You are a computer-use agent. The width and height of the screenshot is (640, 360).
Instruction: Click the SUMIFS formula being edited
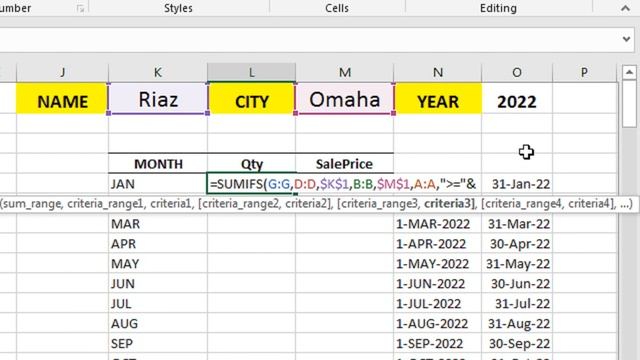pos(343,184)
